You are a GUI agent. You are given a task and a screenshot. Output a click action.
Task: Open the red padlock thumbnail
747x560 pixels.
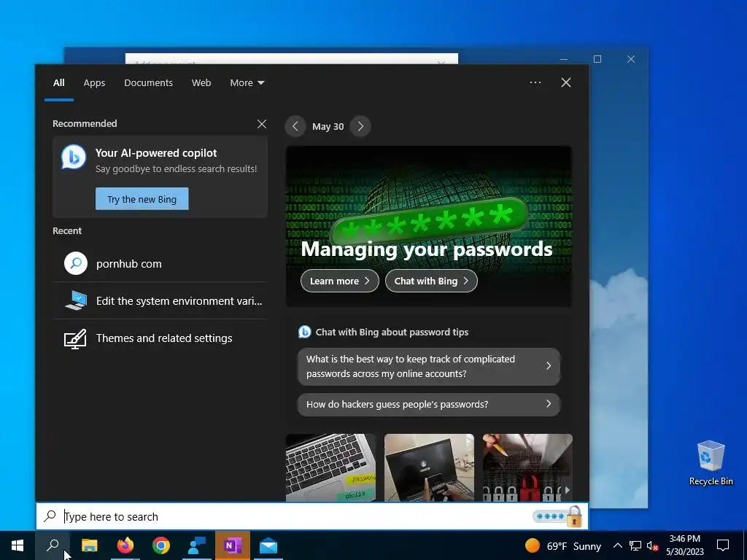527,467
